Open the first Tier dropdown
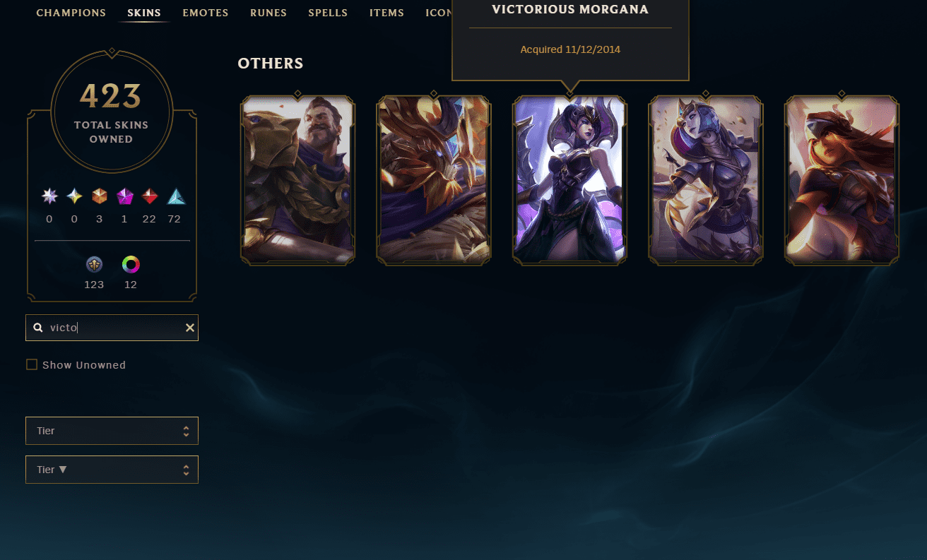 [x=112, y=431]
